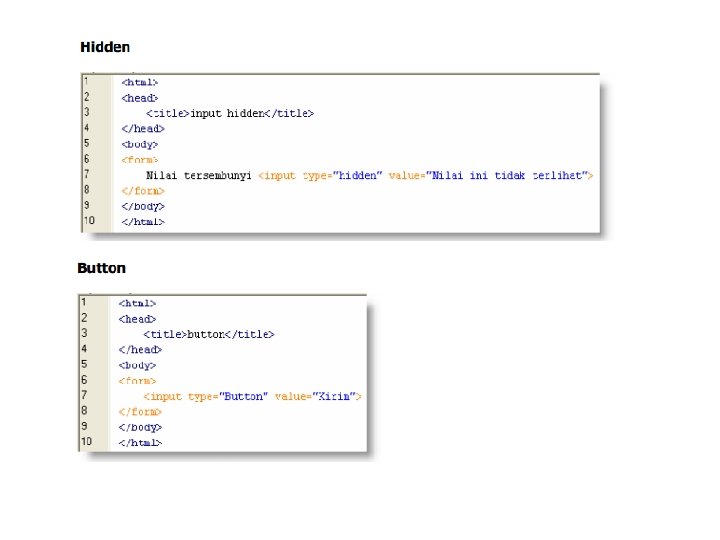
Task: Click the opening html tag in Hidden code
Action: point(140,83)
